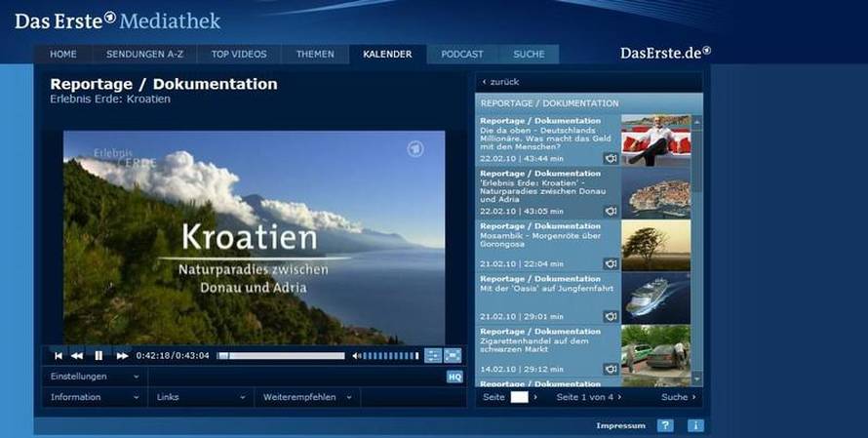Viewport: 868px width, 438px height.
Task: Click video icon on the Mosambik entry
Action: (611, 263)
